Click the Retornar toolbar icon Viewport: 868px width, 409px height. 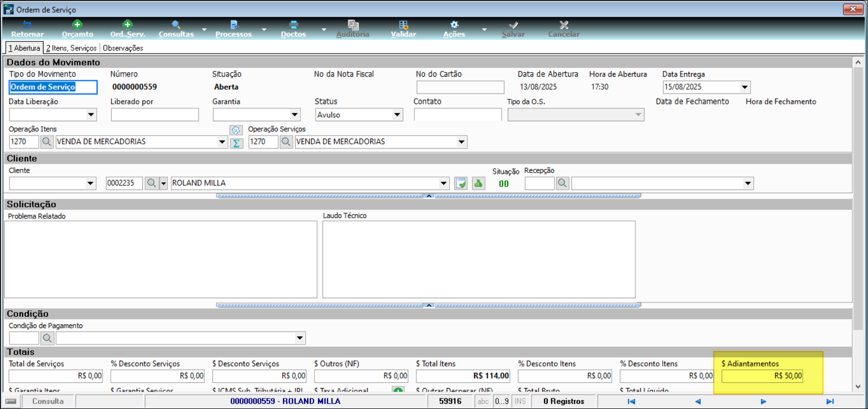27,29
